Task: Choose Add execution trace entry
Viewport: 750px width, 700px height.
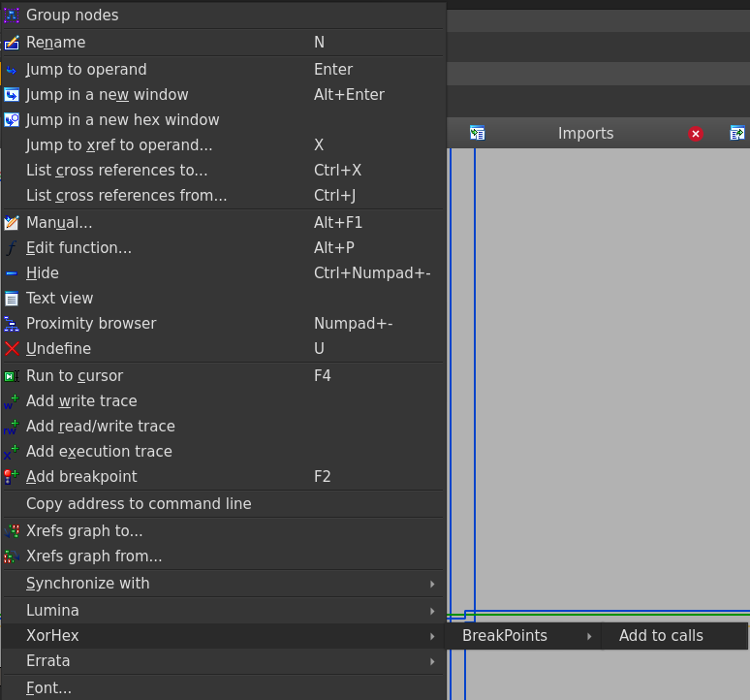Action: (223, 452)
